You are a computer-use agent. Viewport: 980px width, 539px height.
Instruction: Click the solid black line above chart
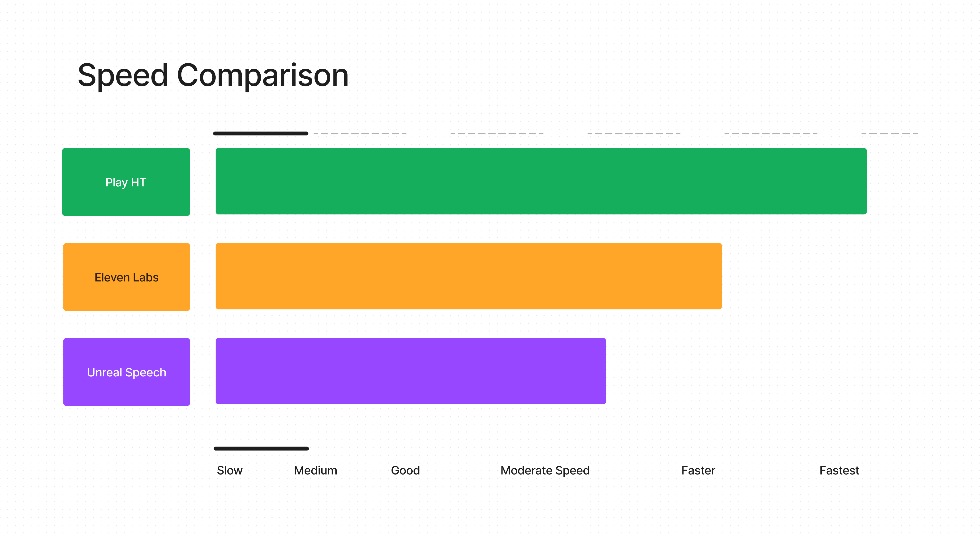[261, 133]
